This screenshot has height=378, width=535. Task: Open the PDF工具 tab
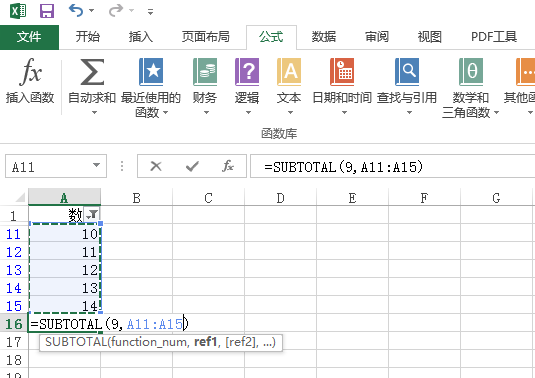tap(494, 37)
